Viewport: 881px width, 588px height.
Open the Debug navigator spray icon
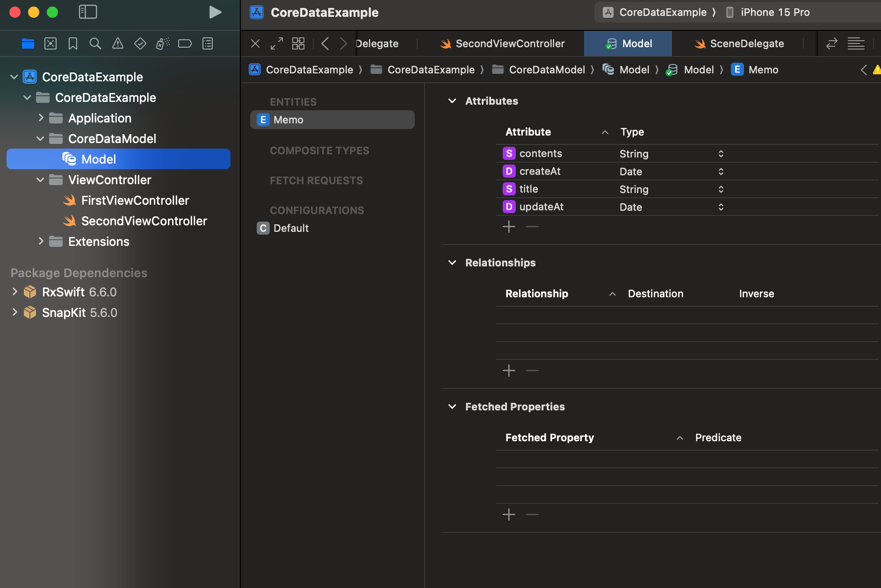[163, 43]
